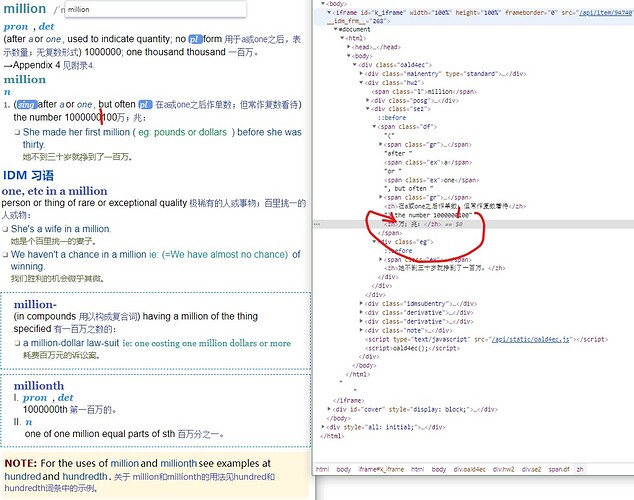Collapse the div class="hw2" node

tap(361, 82)
